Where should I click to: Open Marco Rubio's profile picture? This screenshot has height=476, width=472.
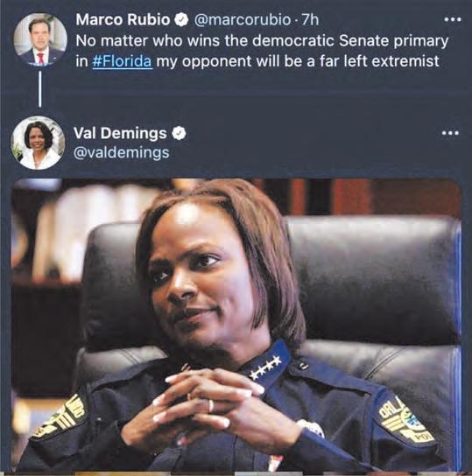(x=40, y=39)
